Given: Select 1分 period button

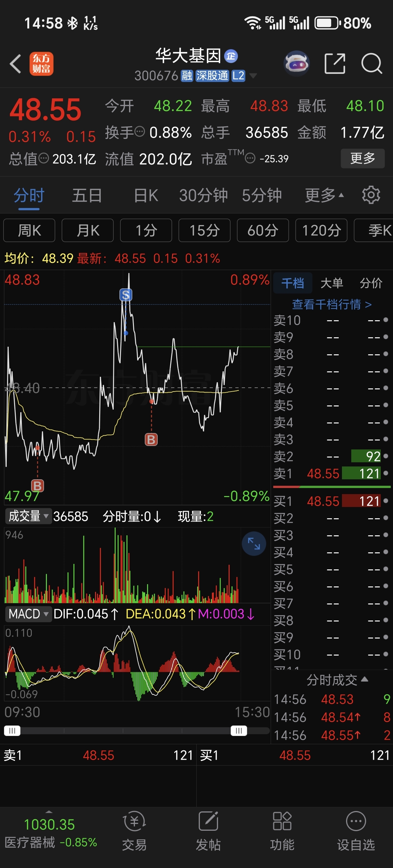Looking at the screenshot, I should [146, 230].
